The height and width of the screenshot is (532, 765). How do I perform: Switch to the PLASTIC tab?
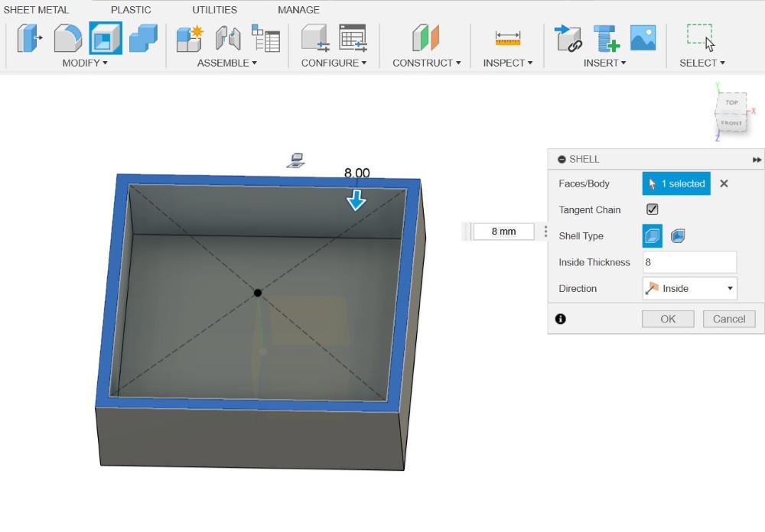click(x=131, y=10)
